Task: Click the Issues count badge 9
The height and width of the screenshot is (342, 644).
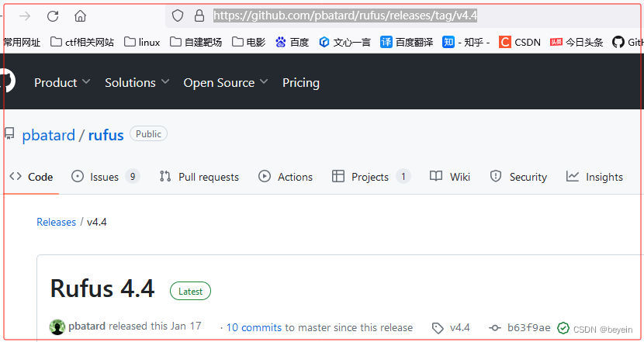Action: pos(132,177)
